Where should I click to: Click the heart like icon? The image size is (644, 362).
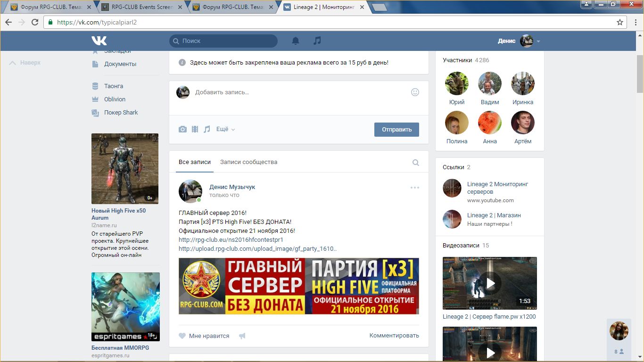coord(182,336)
